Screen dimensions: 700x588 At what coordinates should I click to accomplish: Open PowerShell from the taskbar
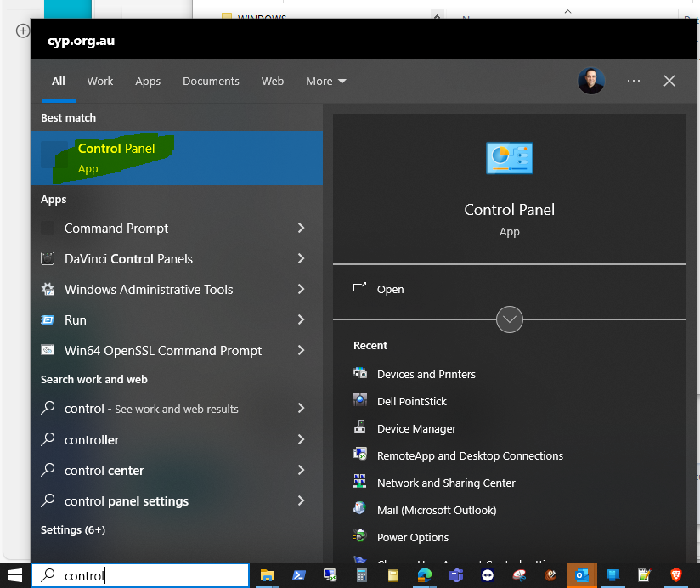[299, 575]
